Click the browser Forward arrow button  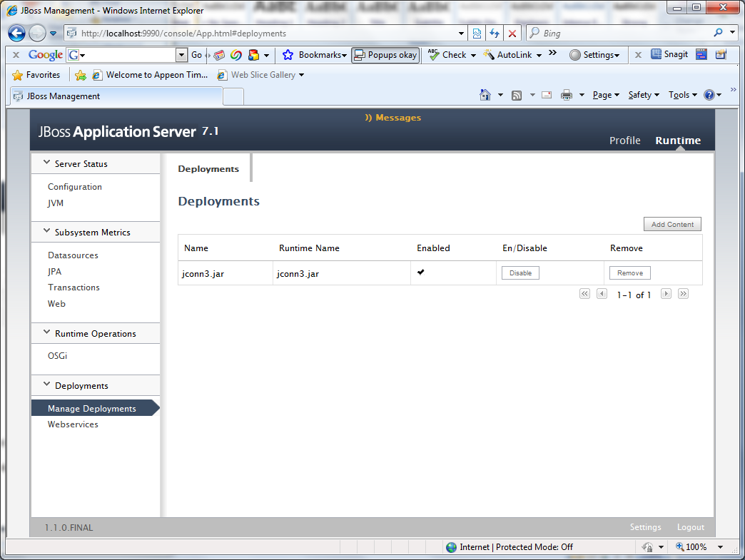click(x=38, y=34)
